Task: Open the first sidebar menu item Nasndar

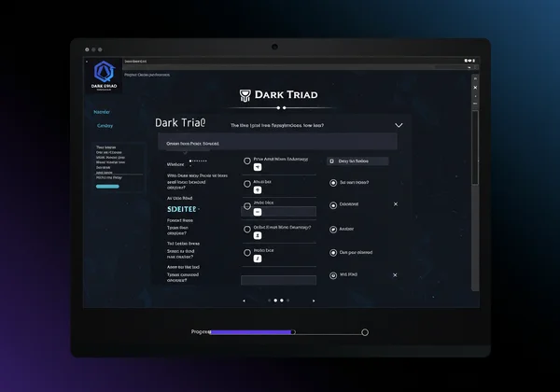Action: 102,112
